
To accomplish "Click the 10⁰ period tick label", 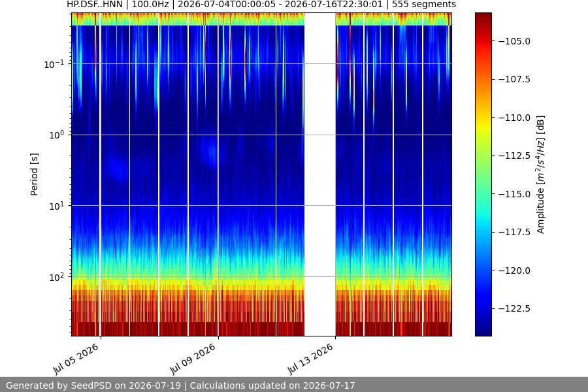I will [x=57, y=135].
